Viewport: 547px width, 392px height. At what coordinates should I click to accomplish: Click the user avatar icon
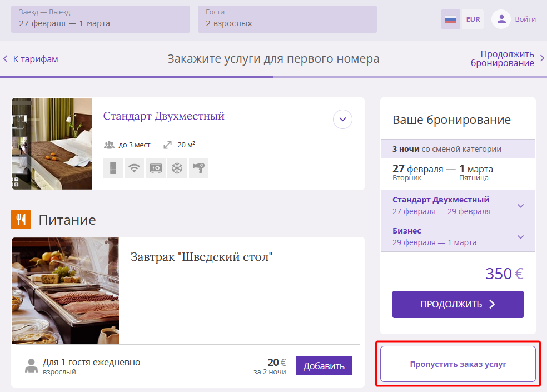501,19
